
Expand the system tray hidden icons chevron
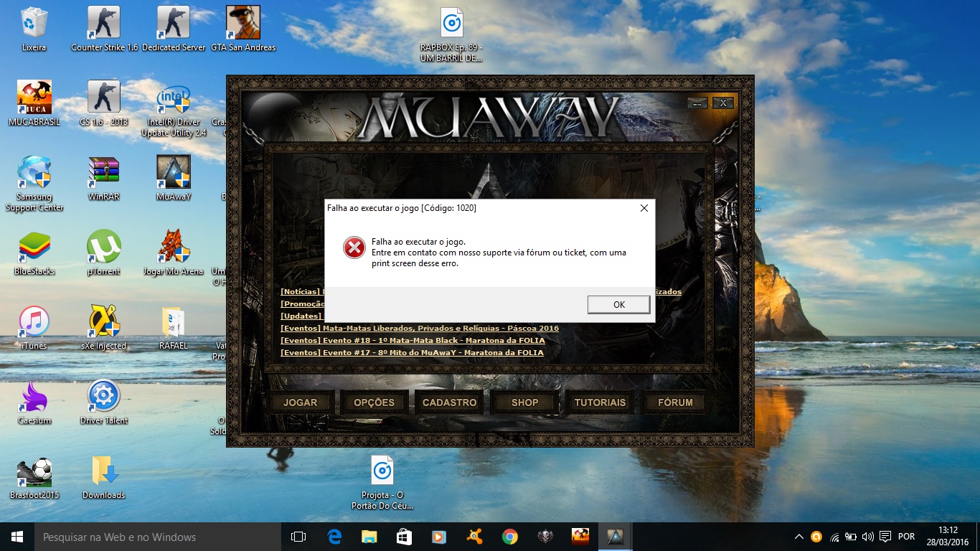798,537
